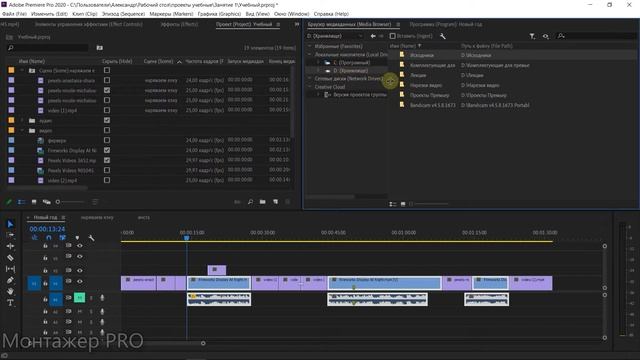Viewport: 640px width, 360px height.
Task: Open the Маркеры (Markers) menu
Action: 171,14
